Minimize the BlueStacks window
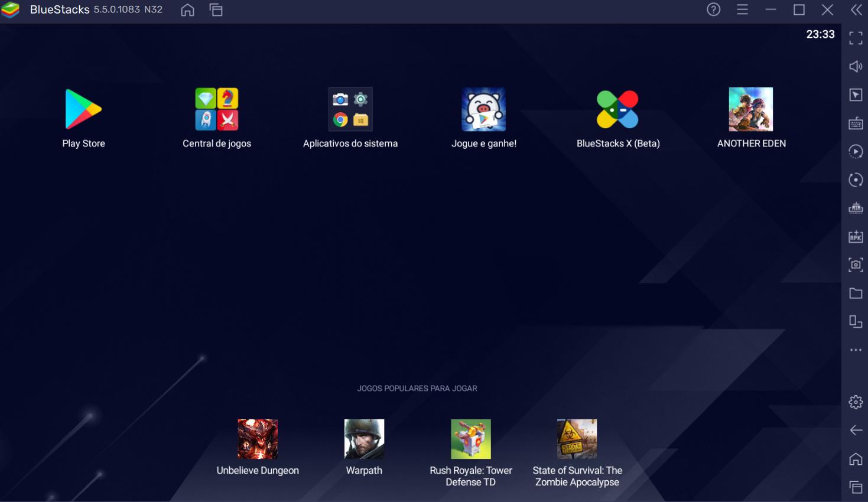Image resolution: width=868 pixels, height=502 pixels. pyautogui.click(x=771, y=9)
